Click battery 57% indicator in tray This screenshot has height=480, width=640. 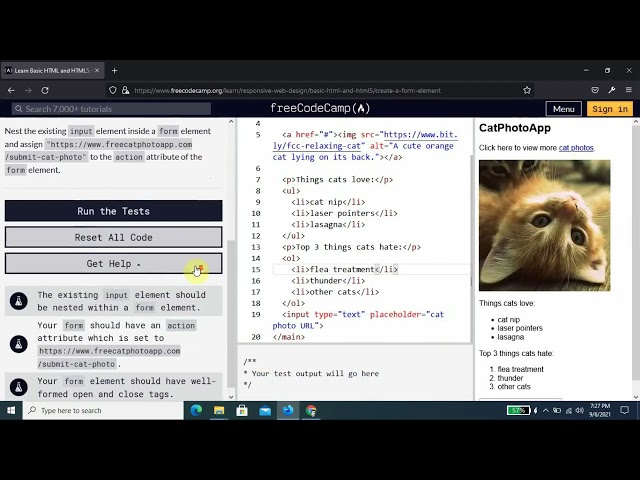[x=518, y=410]
